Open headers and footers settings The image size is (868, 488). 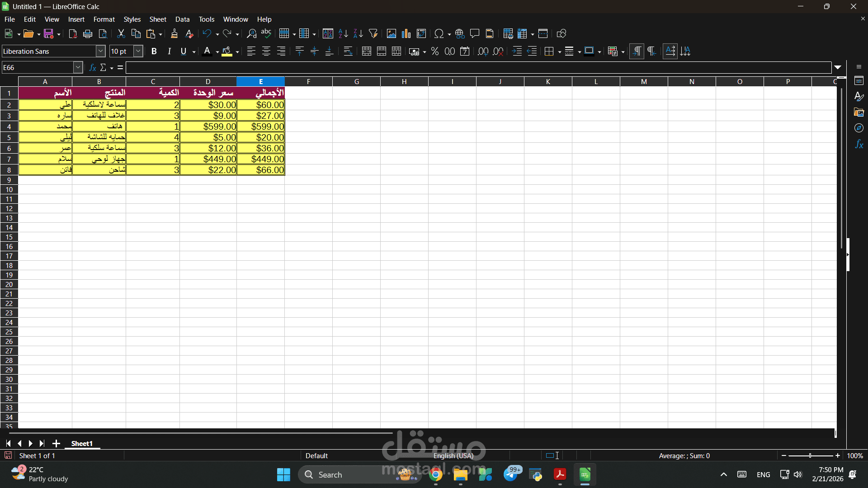(490, 33)
